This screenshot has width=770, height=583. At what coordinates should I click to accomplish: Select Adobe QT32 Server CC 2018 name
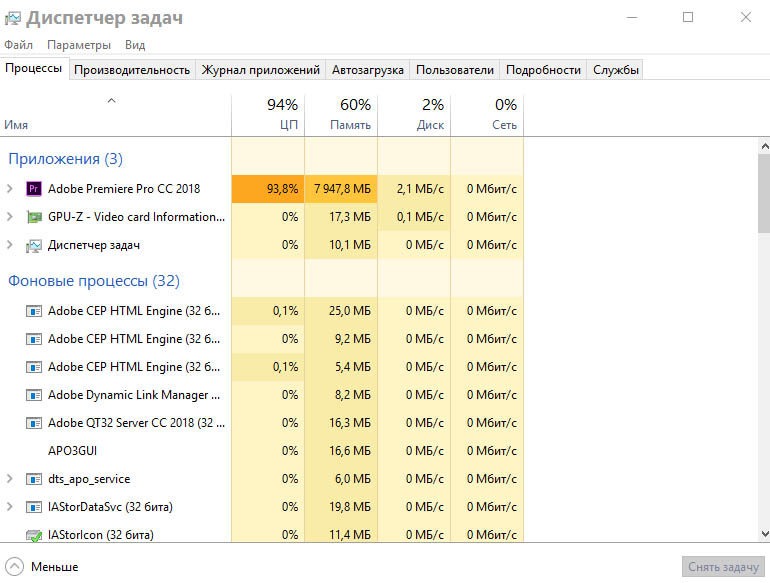click(137, 423)
